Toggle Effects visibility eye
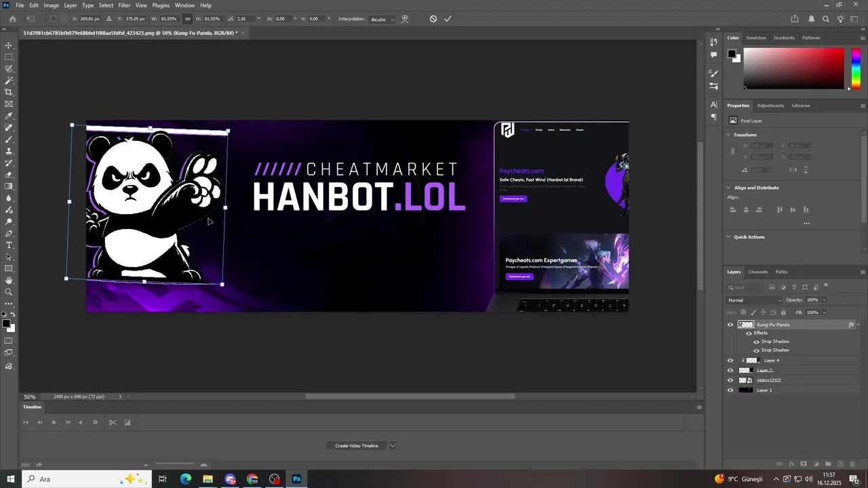 pyautogui.click(x=749, y=333)
